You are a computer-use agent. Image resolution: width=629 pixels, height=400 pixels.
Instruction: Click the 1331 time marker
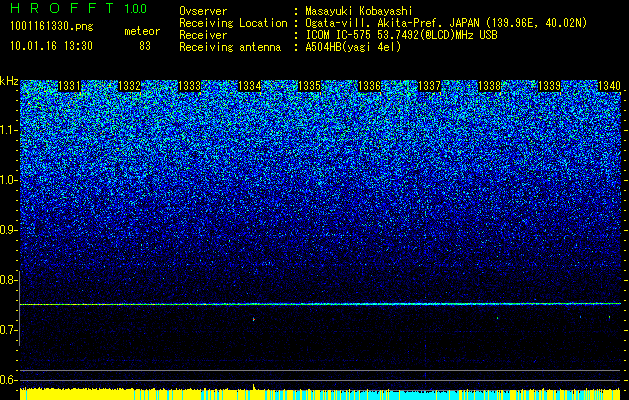69,86
